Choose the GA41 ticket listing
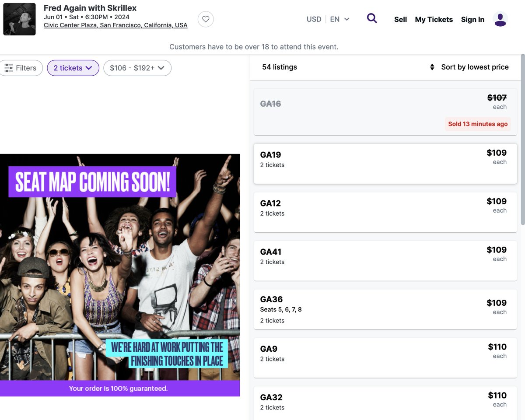Screen dimensions: 525x420 coord(385,261)
